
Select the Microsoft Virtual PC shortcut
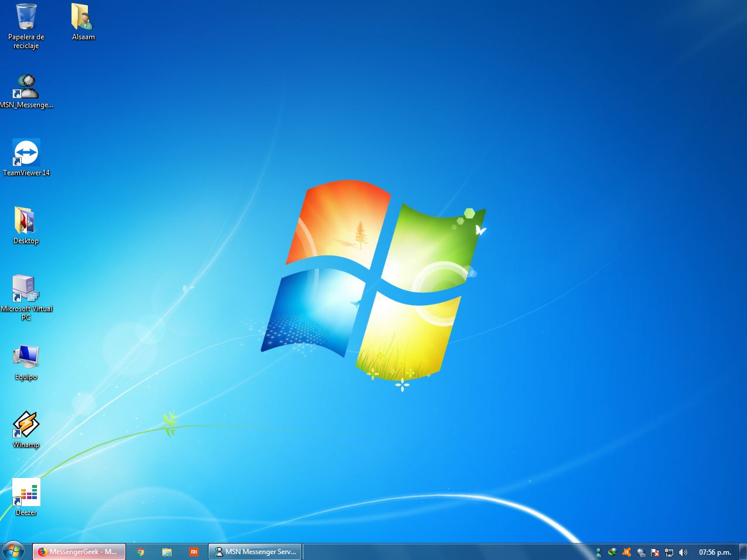click(x=26, y=298)
